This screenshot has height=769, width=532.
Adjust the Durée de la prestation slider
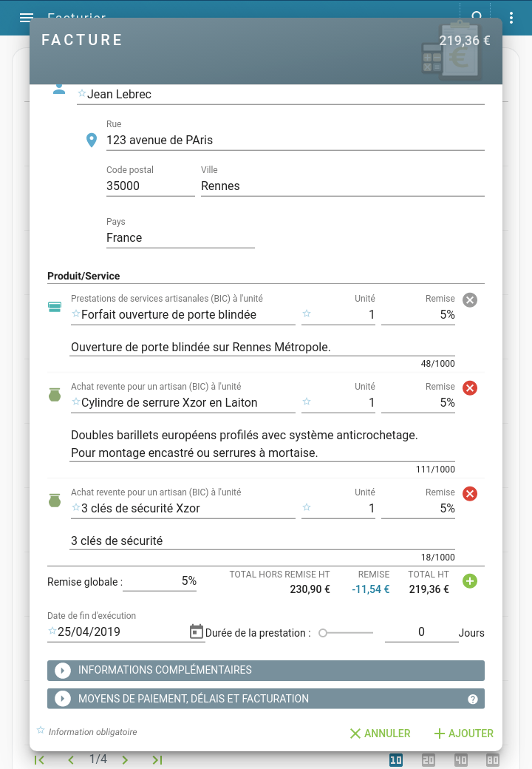pyautogui.click(x=345, y=633)
